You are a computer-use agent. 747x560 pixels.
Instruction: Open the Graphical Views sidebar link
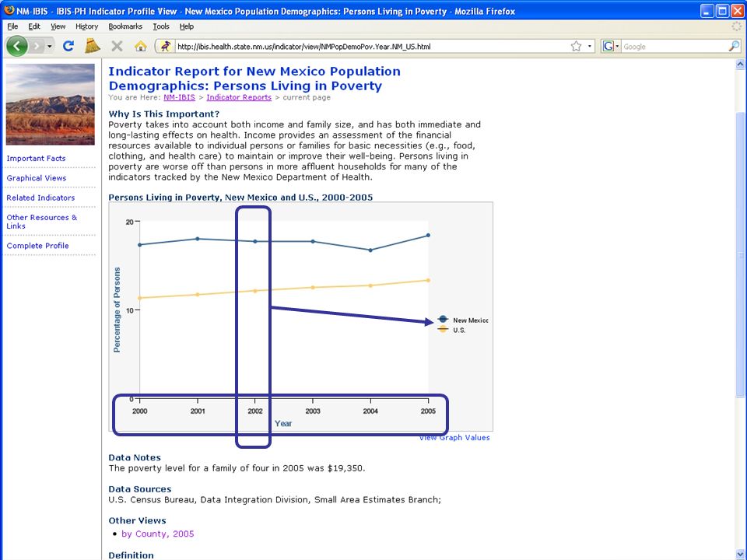[x=37, y=177]
